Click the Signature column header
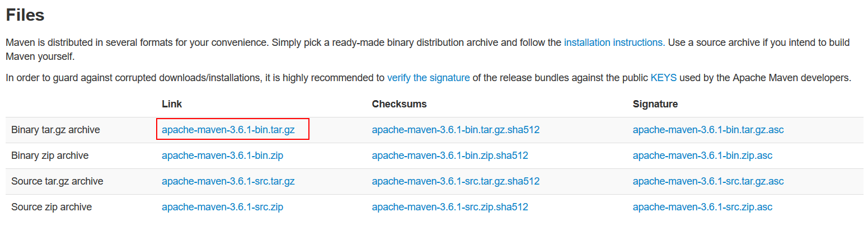 655,104
